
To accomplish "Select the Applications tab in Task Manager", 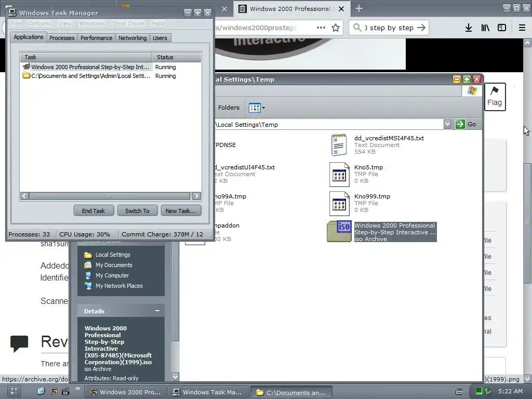I will click(29, 37).
